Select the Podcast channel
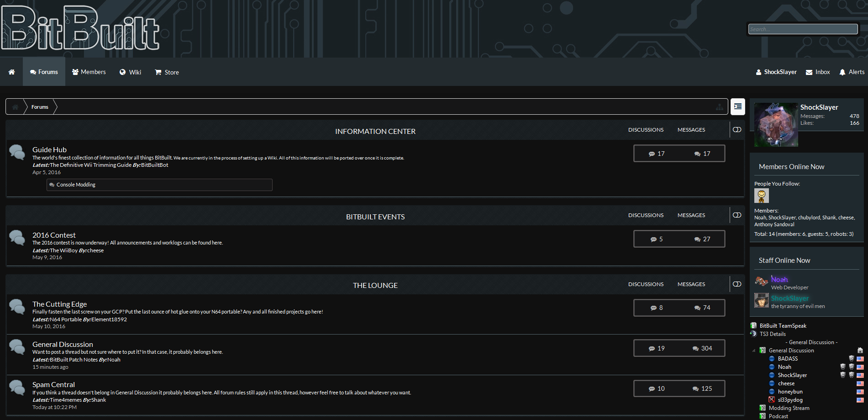 tap(778, 416)
